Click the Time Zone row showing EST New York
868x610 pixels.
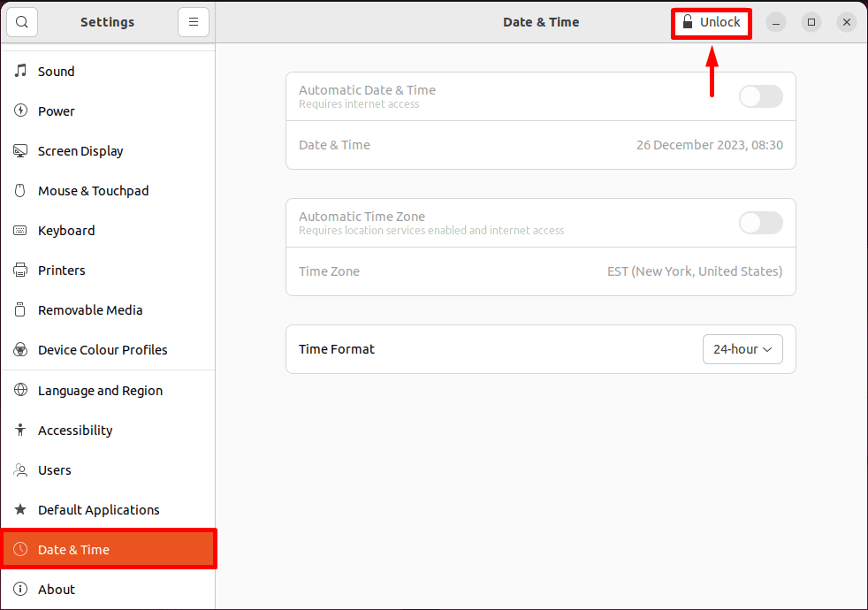point(541,271)
